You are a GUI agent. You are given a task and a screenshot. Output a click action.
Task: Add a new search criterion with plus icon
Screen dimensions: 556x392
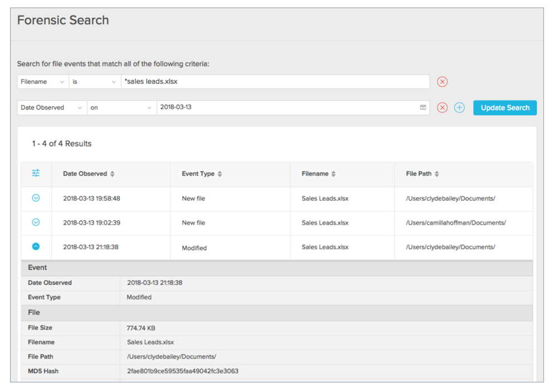459,107
